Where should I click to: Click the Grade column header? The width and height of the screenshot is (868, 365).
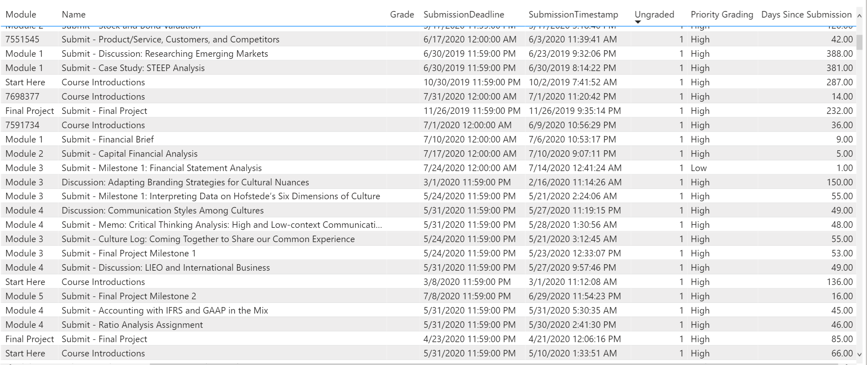[x=402, y=15]
